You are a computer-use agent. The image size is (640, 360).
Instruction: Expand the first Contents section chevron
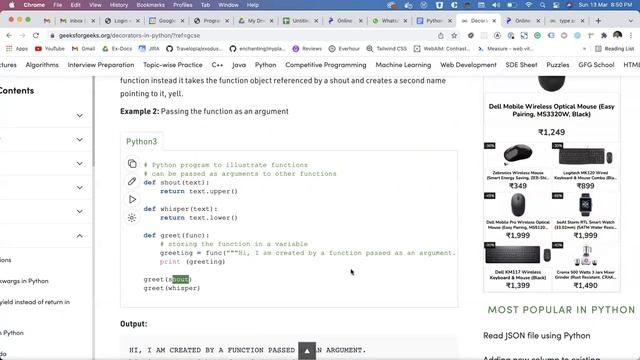[x=80, y=116]
